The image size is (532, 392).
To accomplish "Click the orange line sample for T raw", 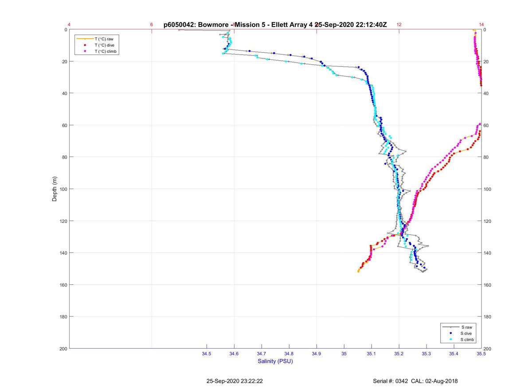I will tap(85, 39).
